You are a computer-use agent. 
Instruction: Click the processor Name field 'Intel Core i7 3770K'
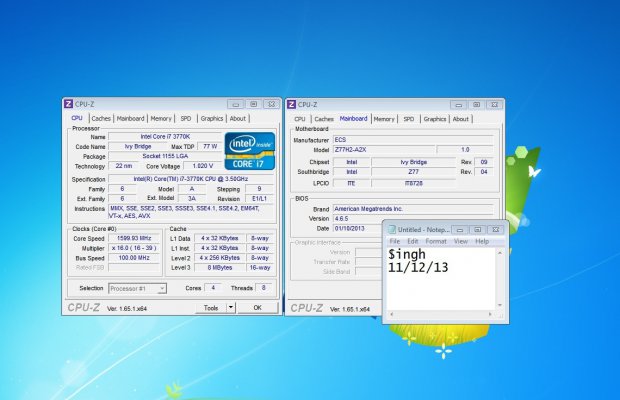pos(165,136)
